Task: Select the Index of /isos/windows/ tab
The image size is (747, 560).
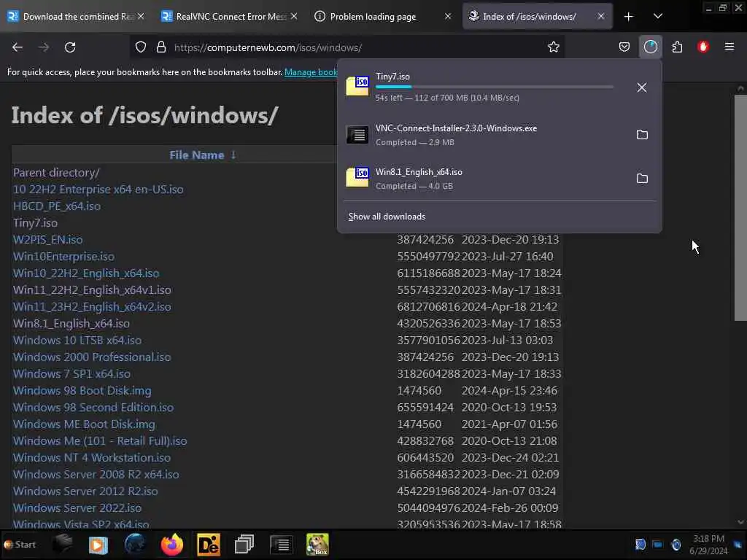Action: point(538,17)
